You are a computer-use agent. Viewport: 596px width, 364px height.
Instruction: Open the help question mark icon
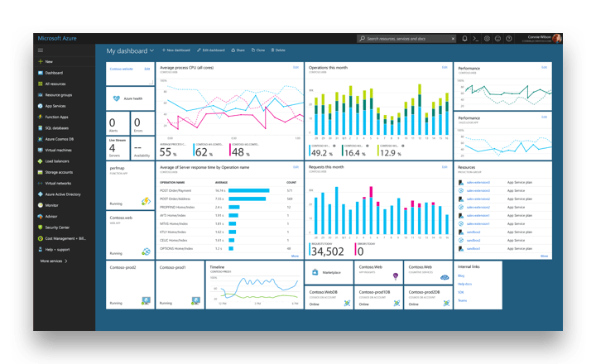coord(509,38)
